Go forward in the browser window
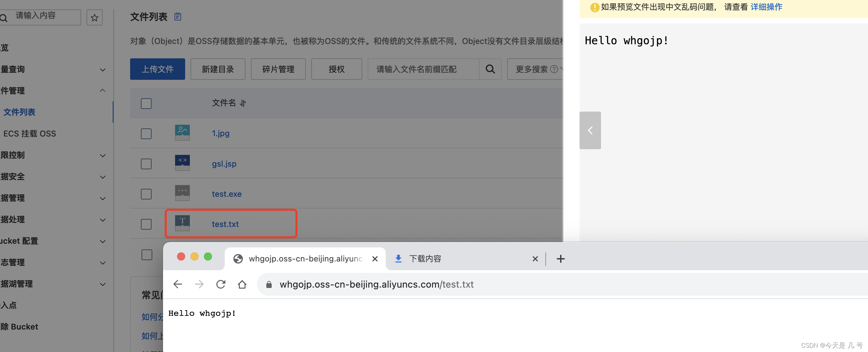This screenshot has width=868, height=352. click(x=199, y=284)
